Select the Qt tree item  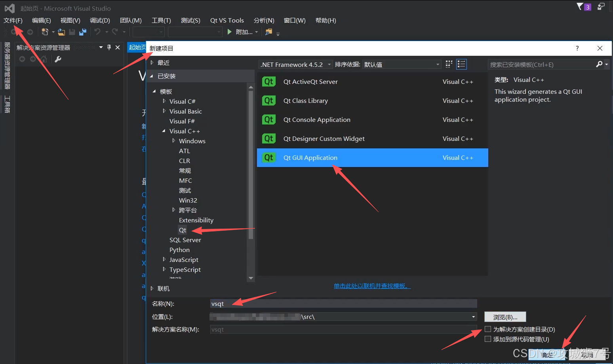tap(183, 230)
